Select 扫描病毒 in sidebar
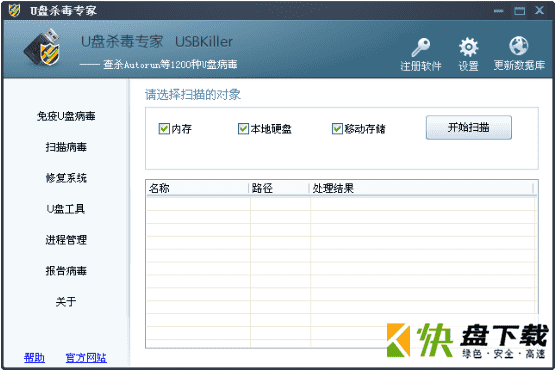This screenshot has height=371, width=556. tap(66, 147)
